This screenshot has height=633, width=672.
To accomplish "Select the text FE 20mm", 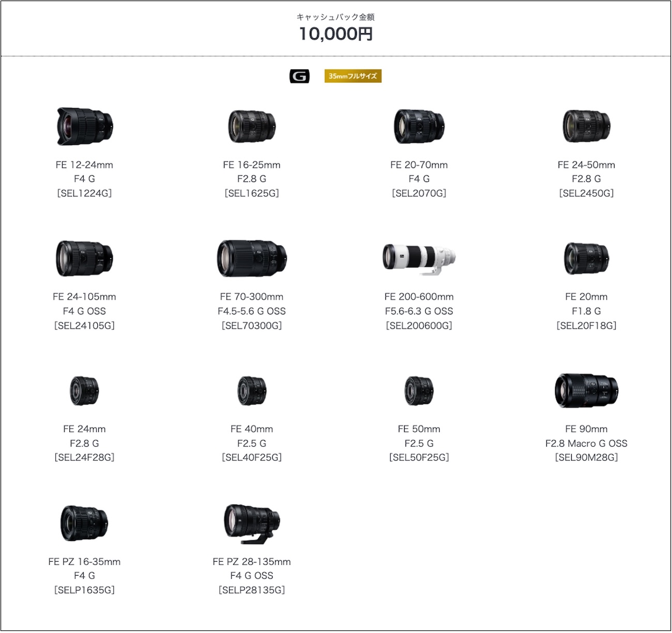I will 587,297.
